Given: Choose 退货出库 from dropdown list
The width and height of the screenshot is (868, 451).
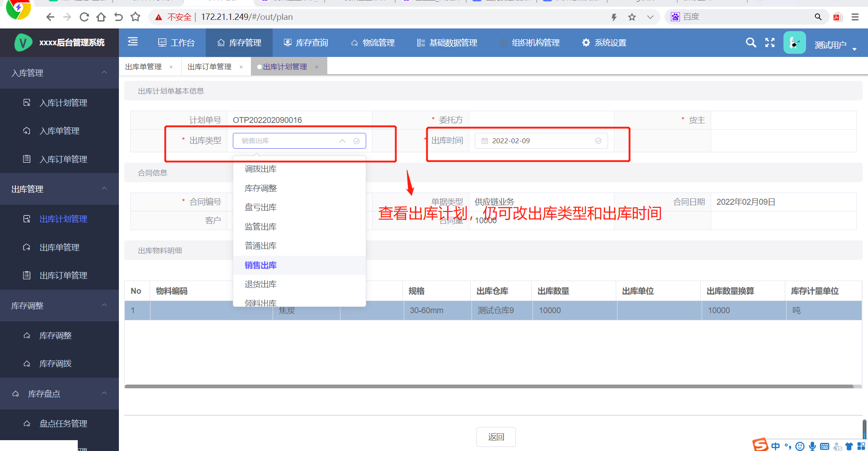Looking at the screenshot, I should click(x=299, y=284).
